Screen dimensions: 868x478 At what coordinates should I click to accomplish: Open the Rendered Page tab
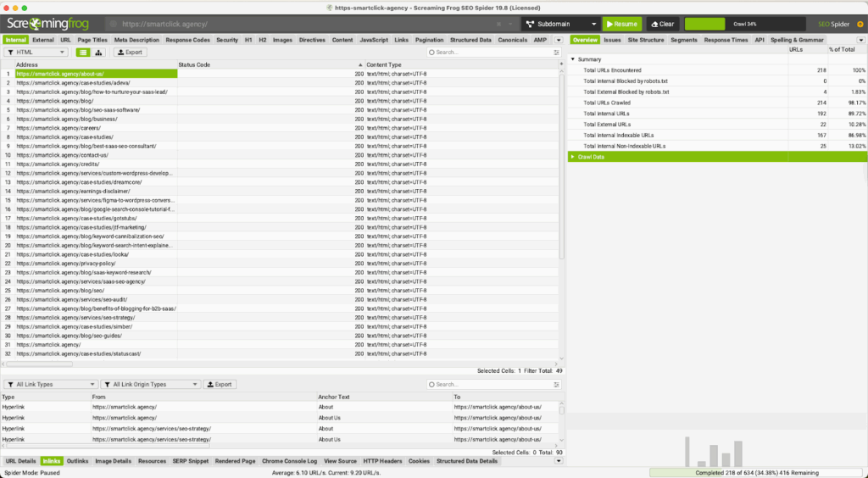point(236,461)
